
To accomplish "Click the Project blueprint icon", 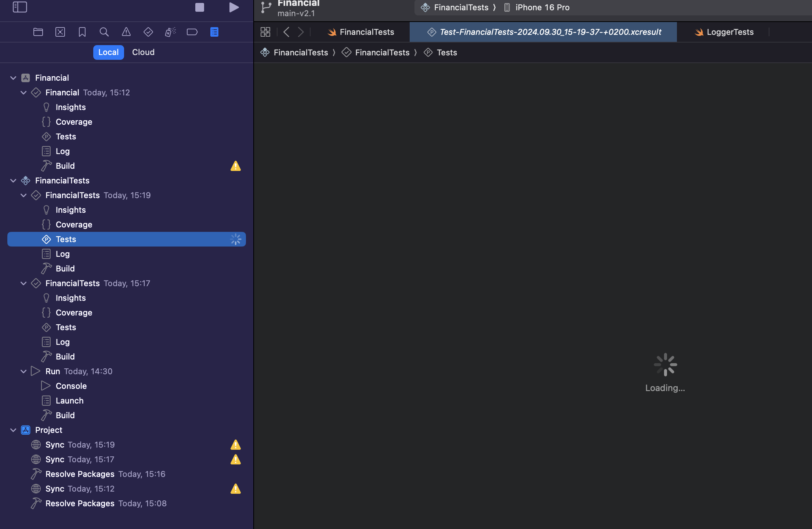I will tap(26, 430).
